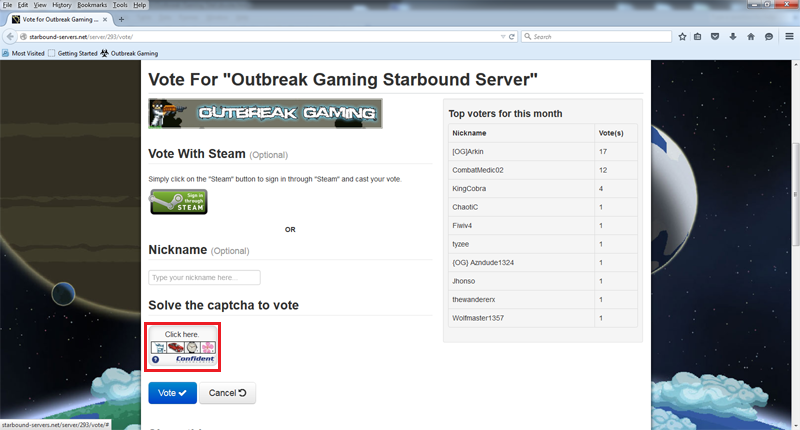Open the Downloads arrow icon
The height and width of the screenshot is (430, 800).
tap(733, 37)
